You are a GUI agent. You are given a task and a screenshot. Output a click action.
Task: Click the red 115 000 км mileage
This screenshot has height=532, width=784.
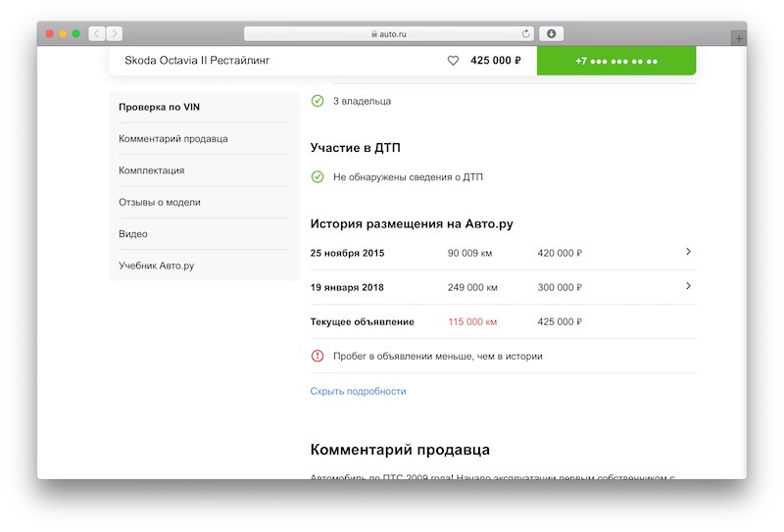472,321
